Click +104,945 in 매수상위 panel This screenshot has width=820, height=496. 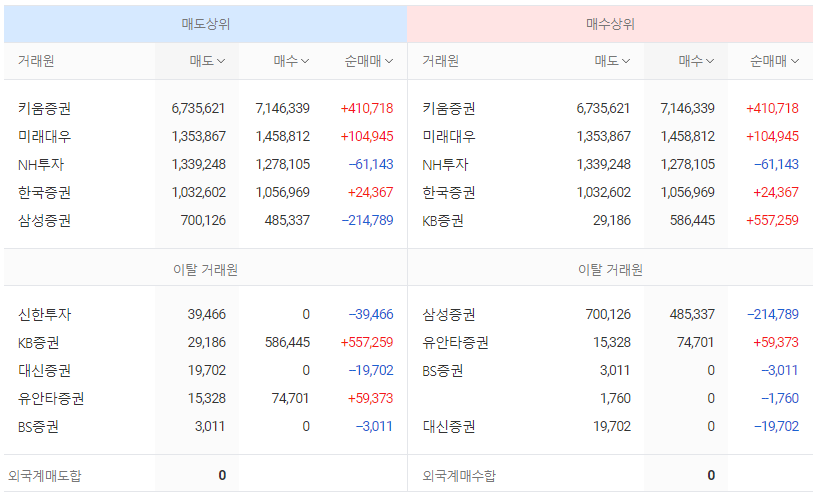tap(772, 137)
